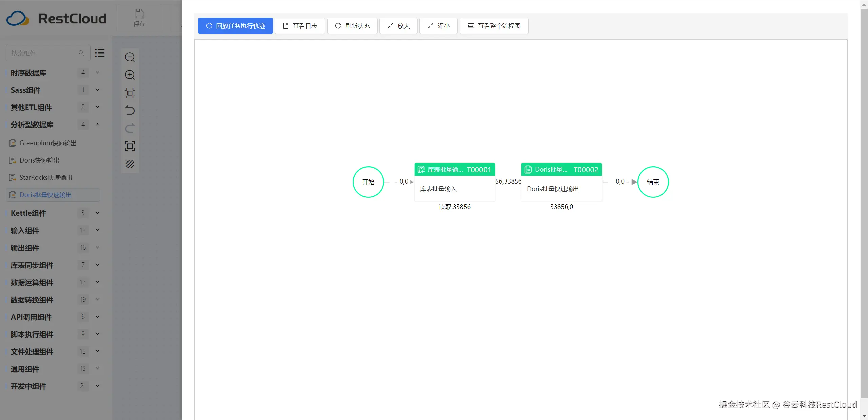Screen dimensions: 868x420
Task: Click 时序数据库 category label
Action: tap(28, 73)
